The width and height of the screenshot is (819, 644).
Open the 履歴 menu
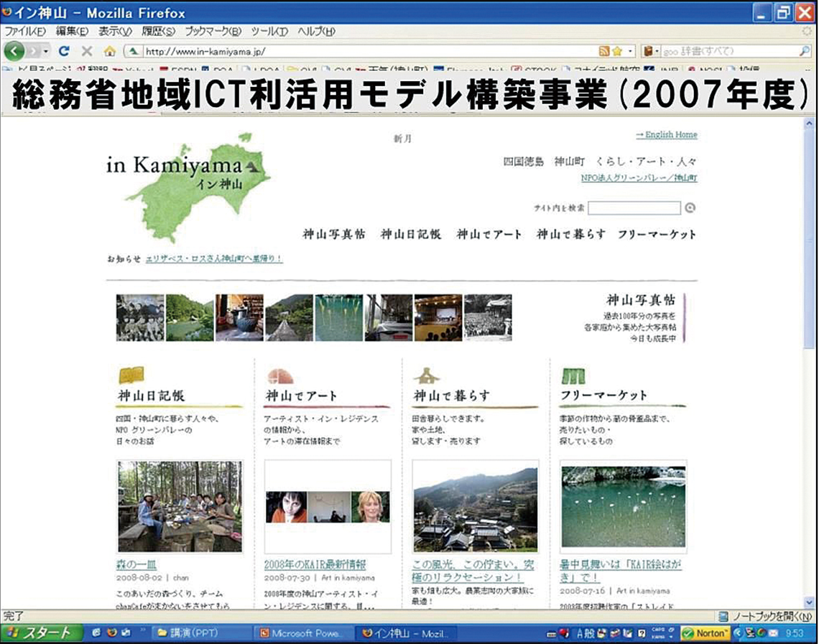(158, 32)
